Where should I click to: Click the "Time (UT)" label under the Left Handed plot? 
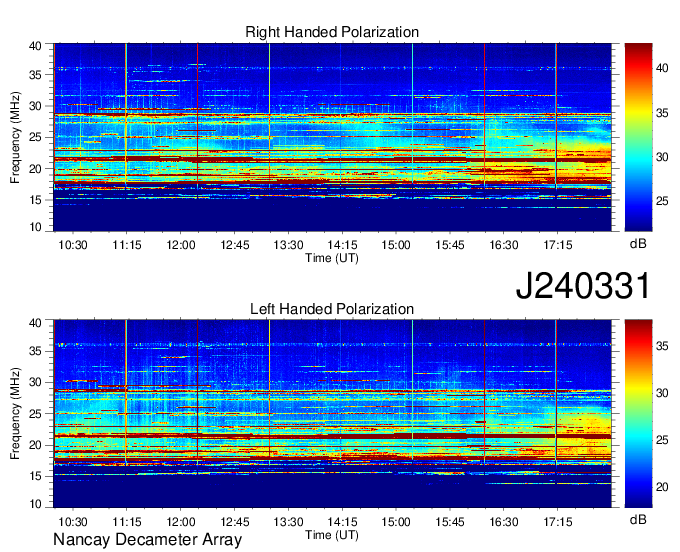point(332,535)
